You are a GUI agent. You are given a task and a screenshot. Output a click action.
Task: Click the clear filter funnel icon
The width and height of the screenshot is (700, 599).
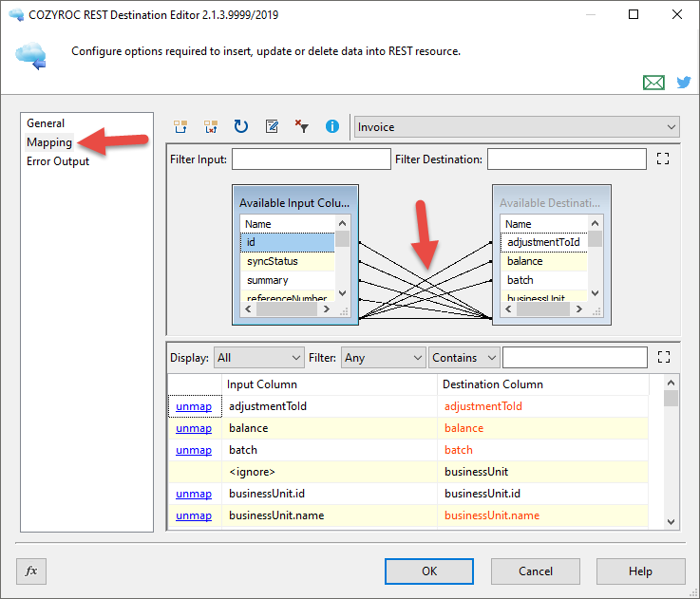click(302, 127)
